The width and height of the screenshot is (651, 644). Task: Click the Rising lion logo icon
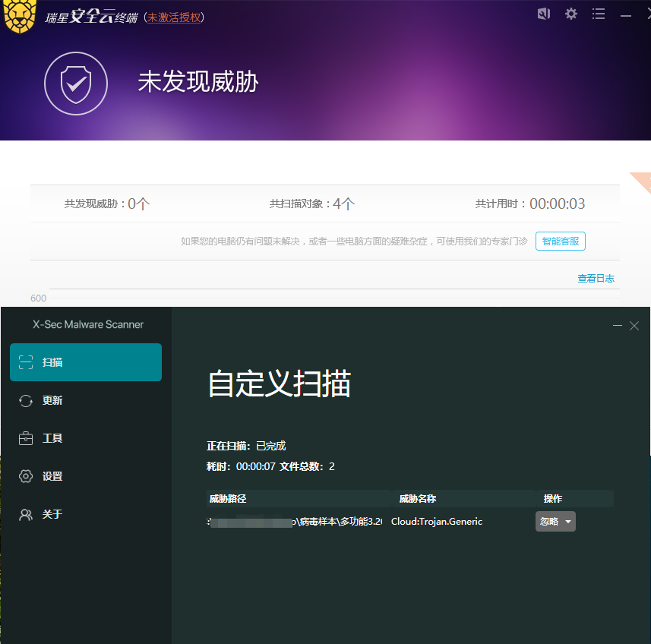19,16
